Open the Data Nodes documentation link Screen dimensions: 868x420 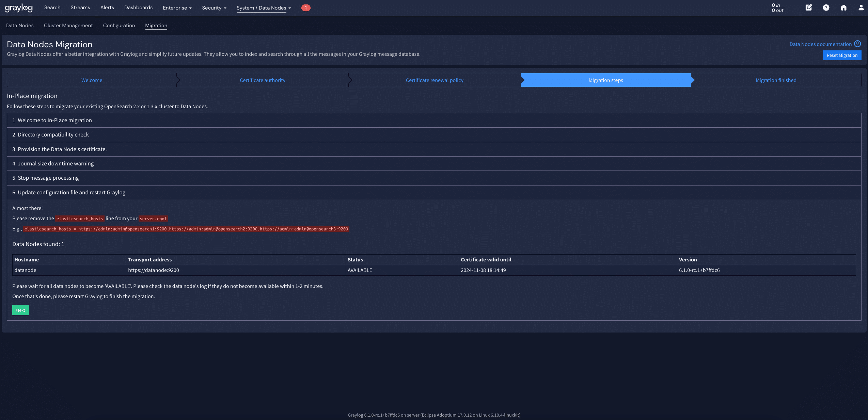click(x=820, y=44)
